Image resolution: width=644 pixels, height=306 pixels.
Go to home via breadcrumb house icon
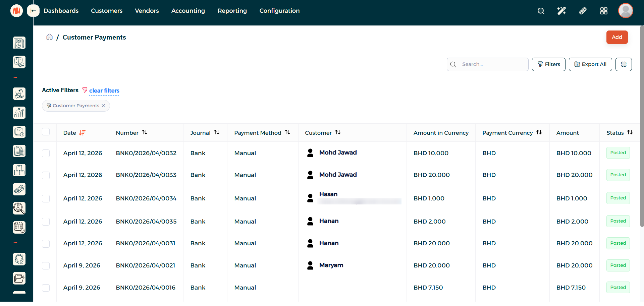pos(49,37)
